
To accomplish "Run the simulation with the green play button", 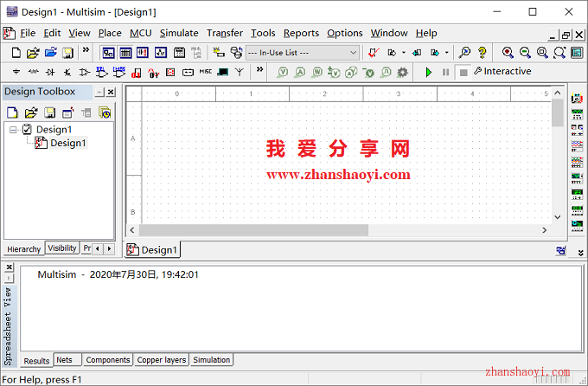I will (429, 72).
